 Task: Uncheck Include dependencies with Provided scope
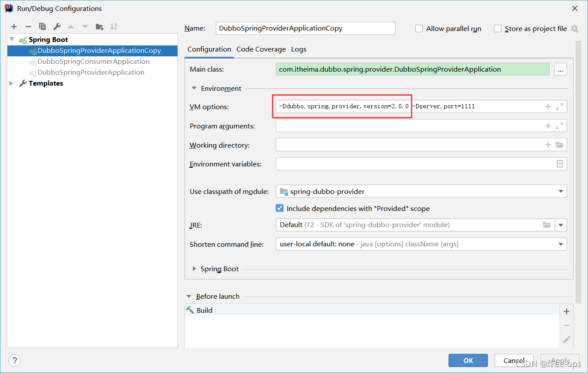pyautogui.click(x=280, y=208)
